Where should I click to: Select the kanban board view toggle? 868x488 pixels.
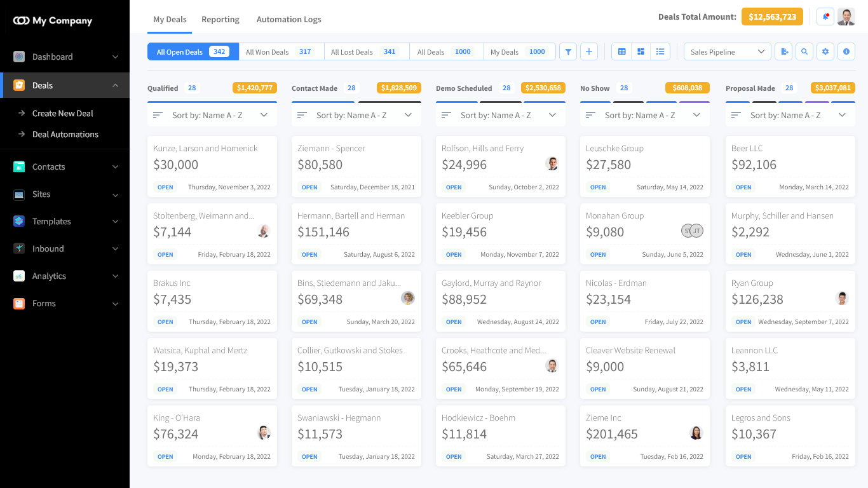pos(641,52)
